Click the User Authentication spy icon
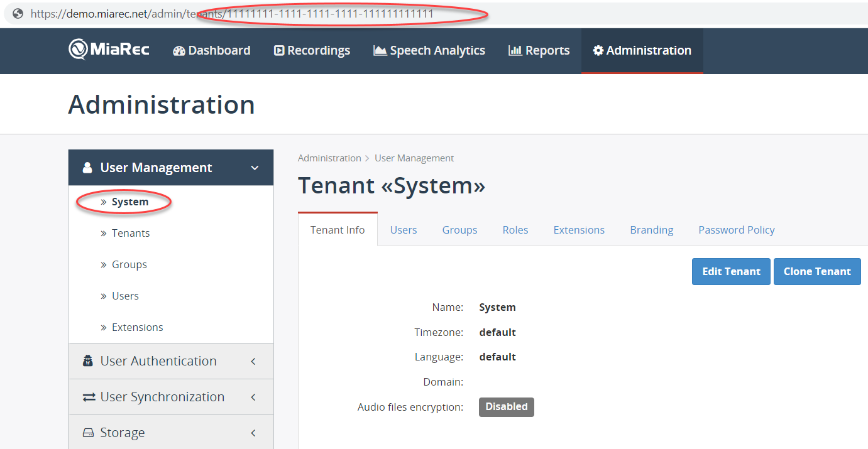Screen dimensions: 868x449 (87, 361)
